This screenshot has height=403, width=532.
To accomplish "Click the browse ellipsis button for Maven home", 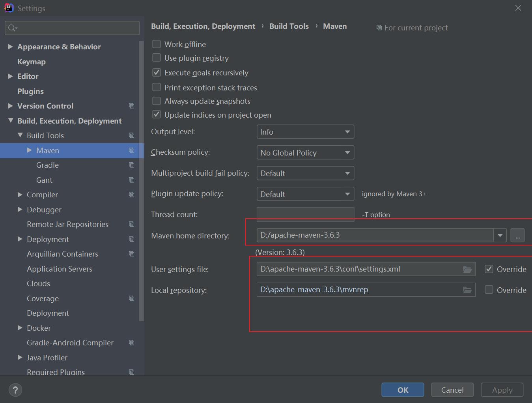I will point(517,235).
